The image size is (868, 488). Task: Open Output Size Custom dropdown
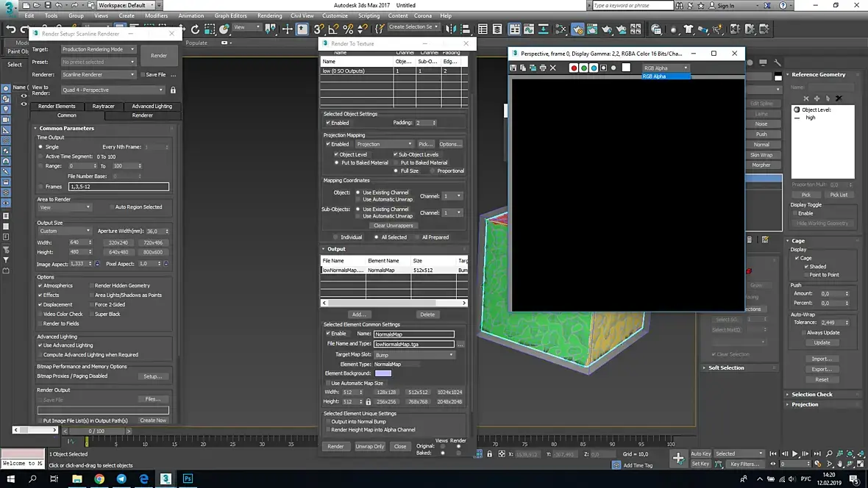[x=64, y=232]
